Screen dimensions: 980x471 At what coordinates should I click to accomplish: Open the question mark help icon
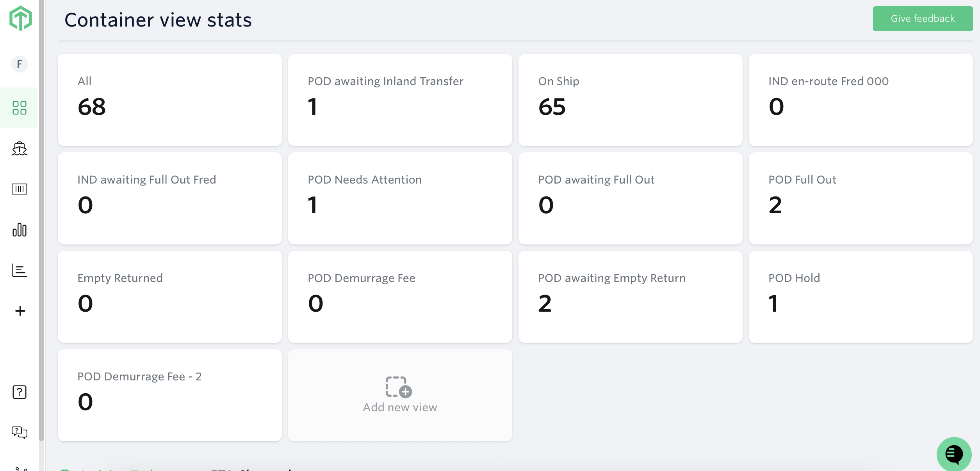click(20, 392)
